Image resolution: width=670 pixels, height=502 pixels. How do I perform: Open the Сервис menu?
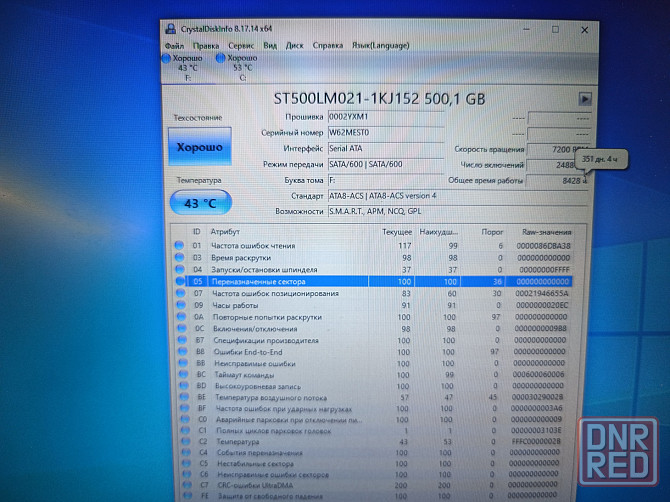point(241,46)
